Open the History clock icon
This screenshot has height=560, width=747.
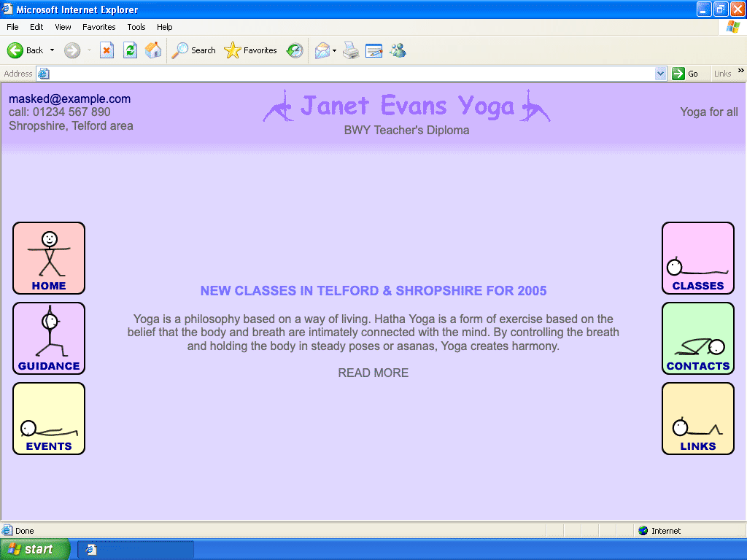point(295,50)
